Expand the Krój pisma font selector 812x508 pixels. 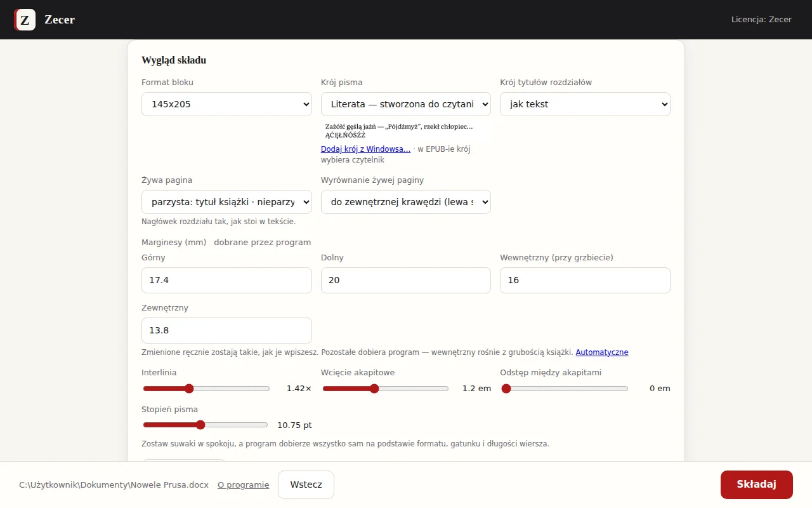[x=406, y=104]
